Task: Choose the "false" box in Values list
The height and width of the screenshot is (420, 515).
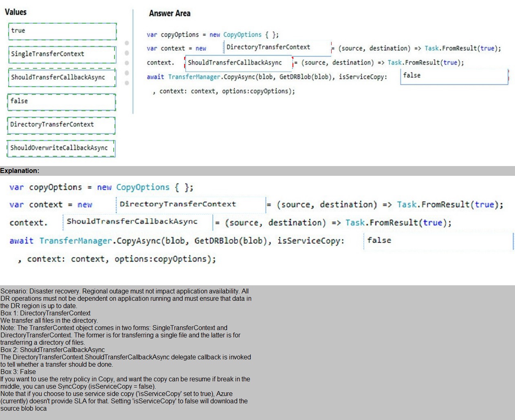Action: pos(62,102)
